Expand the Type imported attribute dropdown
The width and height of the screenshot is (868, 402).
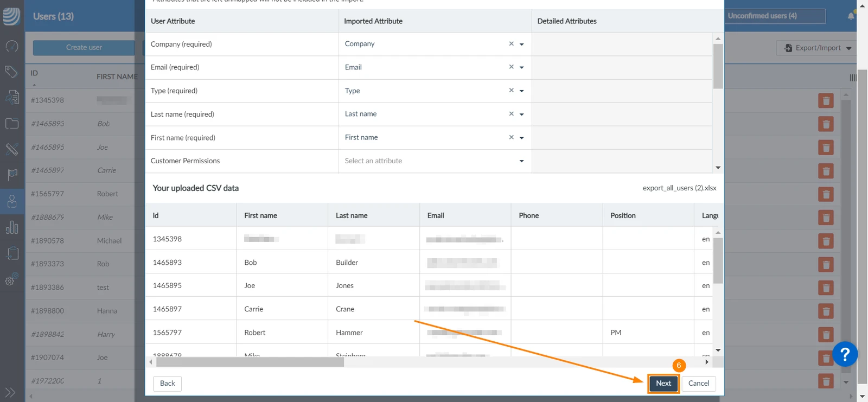[522, 91]
